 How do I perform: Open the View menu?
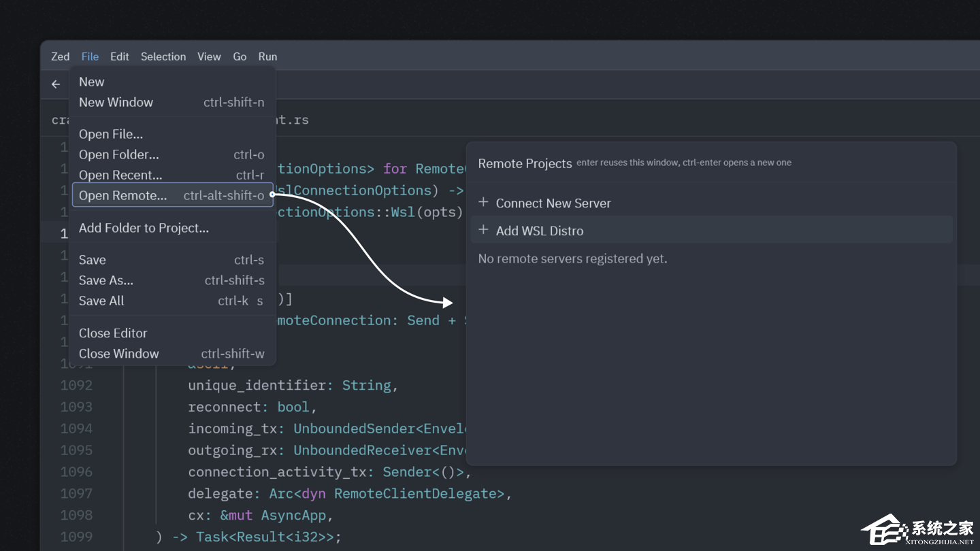coord(209,56)
